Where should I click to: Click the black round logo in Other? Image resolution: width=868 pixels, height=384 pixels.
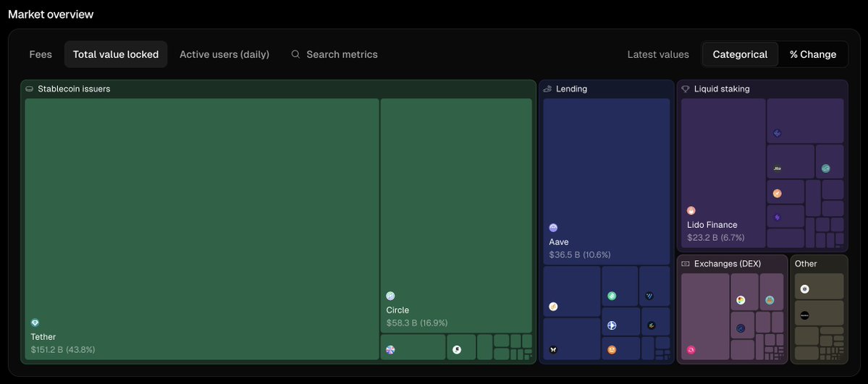pos(805,315)
